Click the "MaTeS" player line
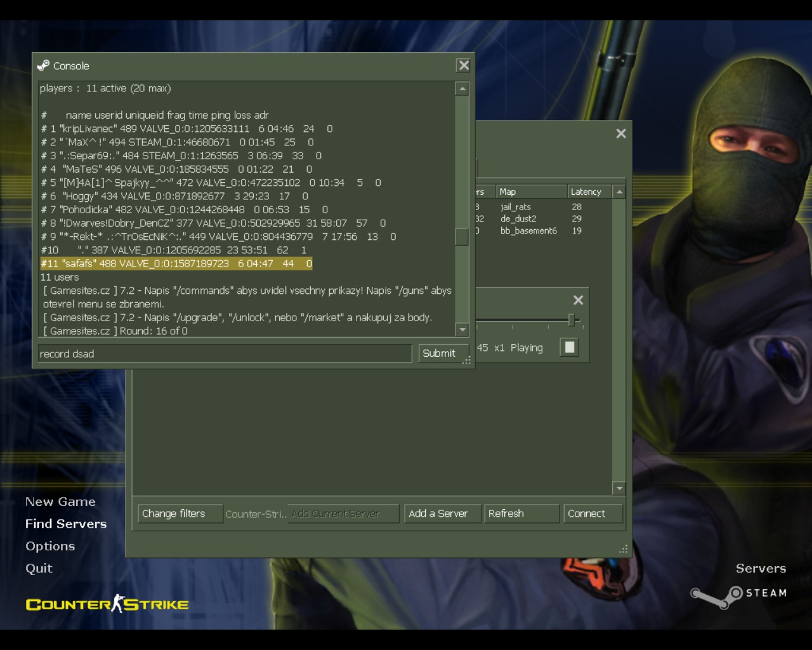 176,169
